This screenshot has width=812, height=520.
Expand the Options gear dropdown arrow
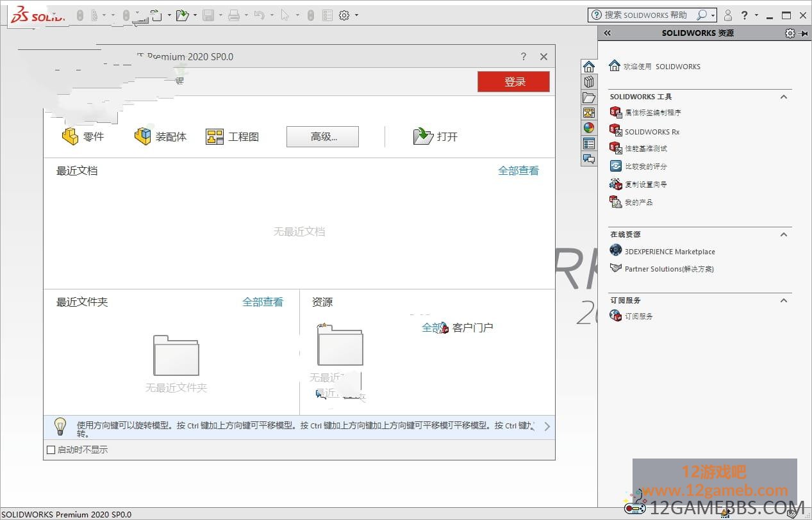pyautogui.click(x=356, y=15)
